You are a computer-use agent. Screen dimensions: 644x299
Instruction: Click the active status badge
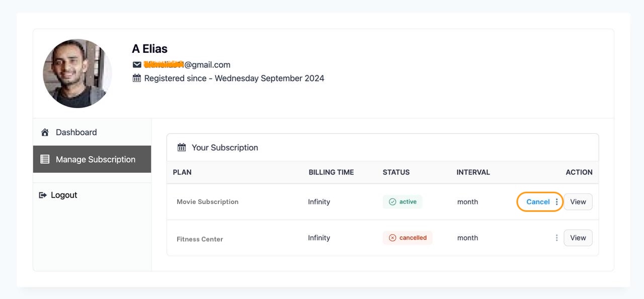click(x=403, y=202)
